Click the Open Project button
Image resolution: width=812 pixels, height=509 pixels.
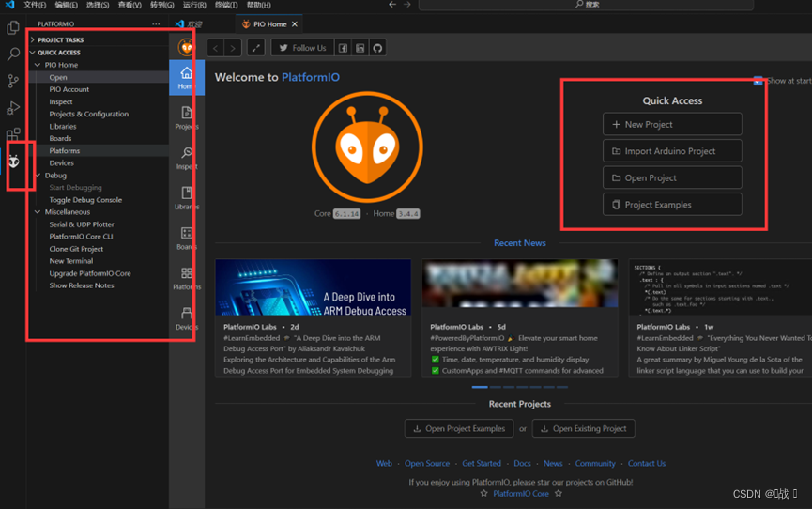(x=672, y=177)
